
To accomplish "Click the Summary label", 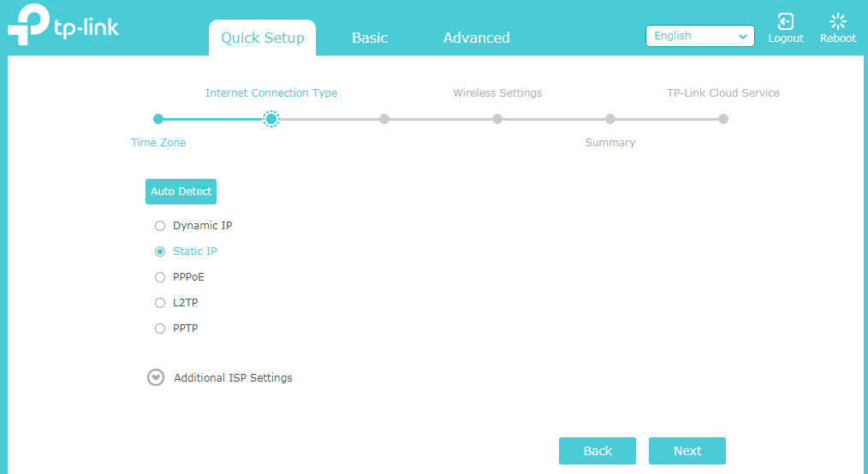I will (x=610, y=143).
